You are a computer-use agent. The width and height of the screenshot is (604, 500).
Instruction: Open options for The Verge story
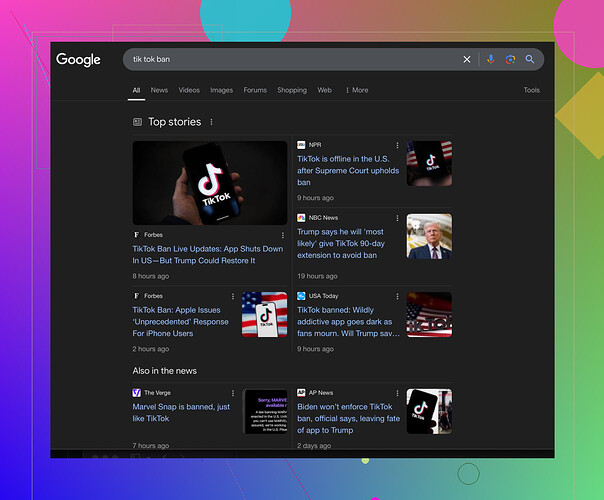click(x=233, y=393)
